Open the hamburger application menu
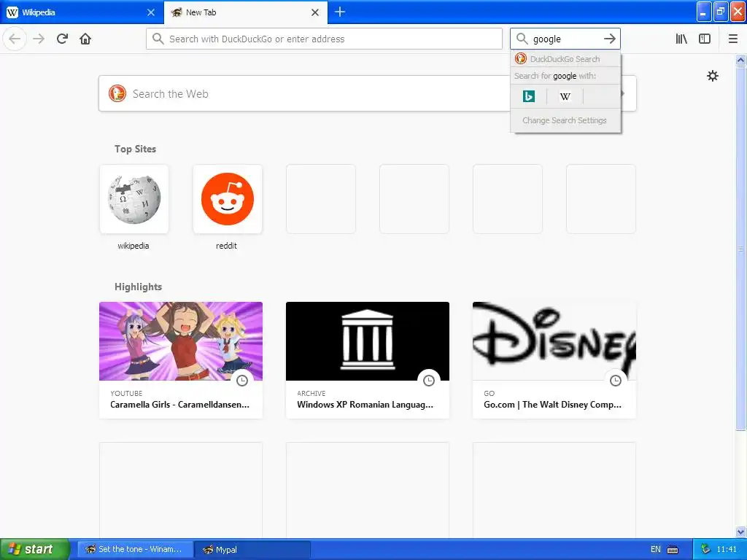 (x=733, y=39)
